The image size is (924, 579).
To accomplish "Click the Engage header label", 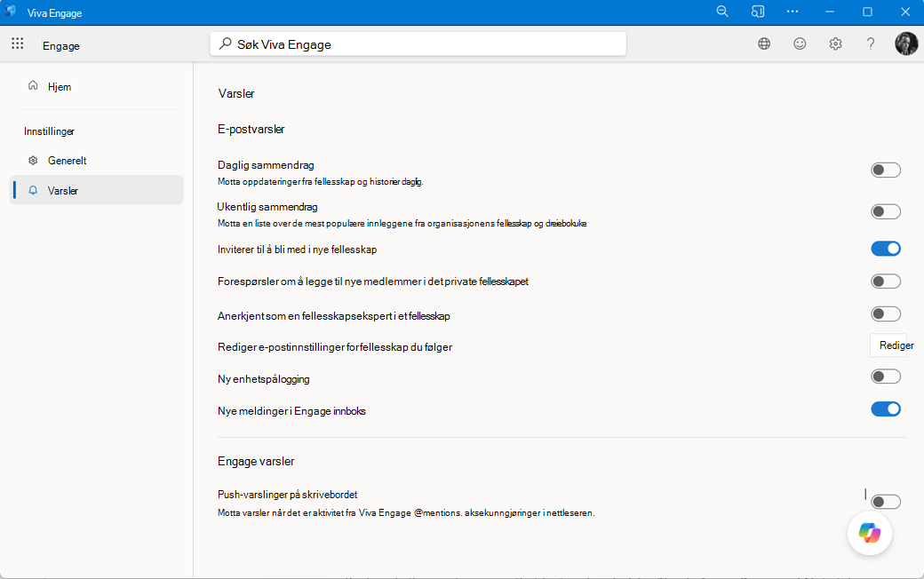I will 61,46.
